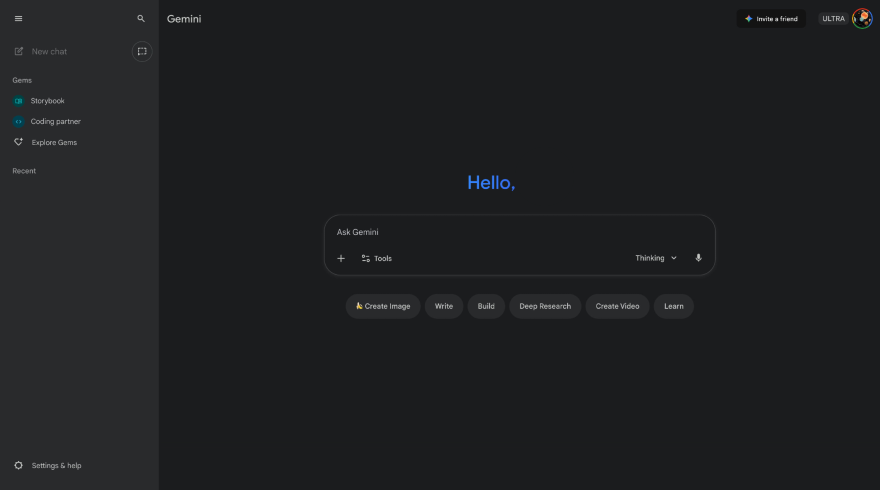Viewport: 880px width, 490px height.
Task: Open the Tools menu
Action: [377, 258]
